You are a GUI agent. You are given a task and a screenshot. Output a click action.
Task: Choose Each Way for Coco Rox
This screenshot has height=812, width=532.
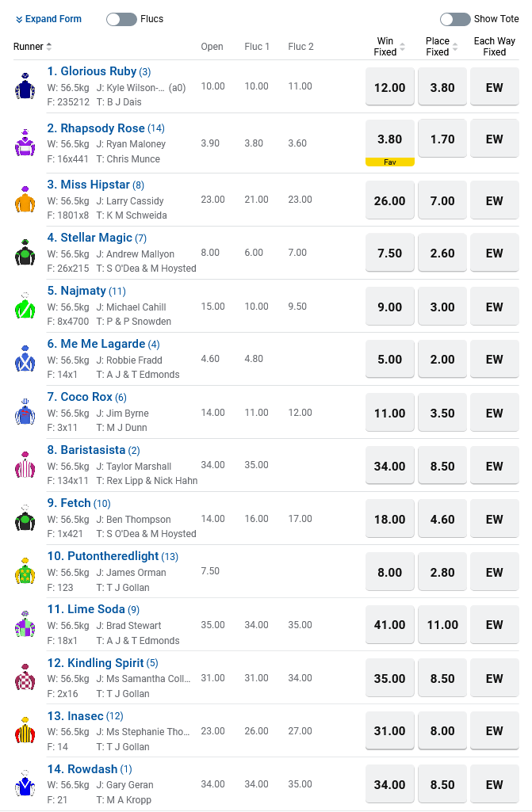tap(495, 413)
